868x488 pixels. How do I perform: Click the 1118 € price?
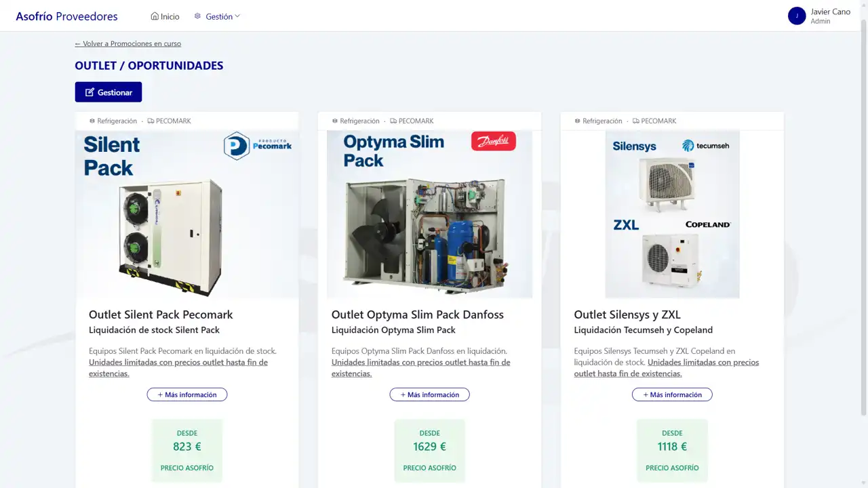(673, 447)
